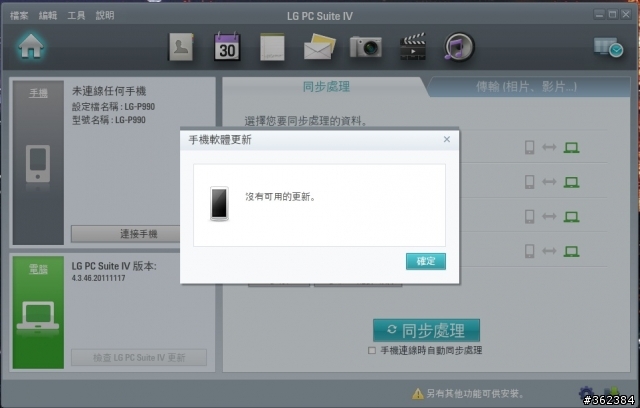
Task: Click 型號名稱 : LG-P990 text
Action: click(109, 120)
